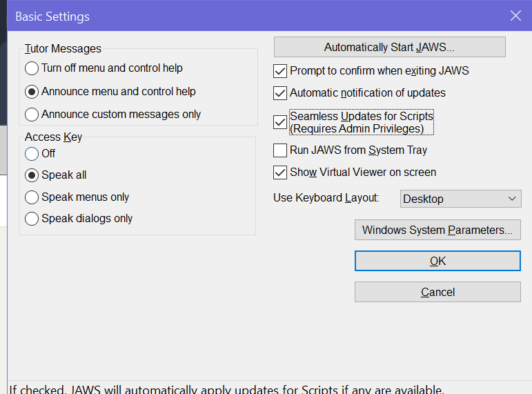The image size is (532, 394).
Task: Click the Desktop combo box chevron arrow
Action: point(512,199)
